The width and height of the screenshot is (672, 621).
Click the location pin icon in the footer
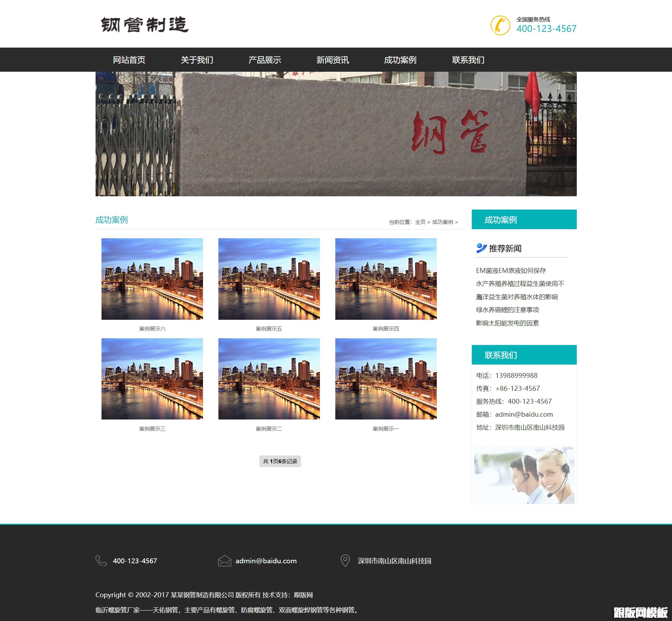(x=345, y=561)
